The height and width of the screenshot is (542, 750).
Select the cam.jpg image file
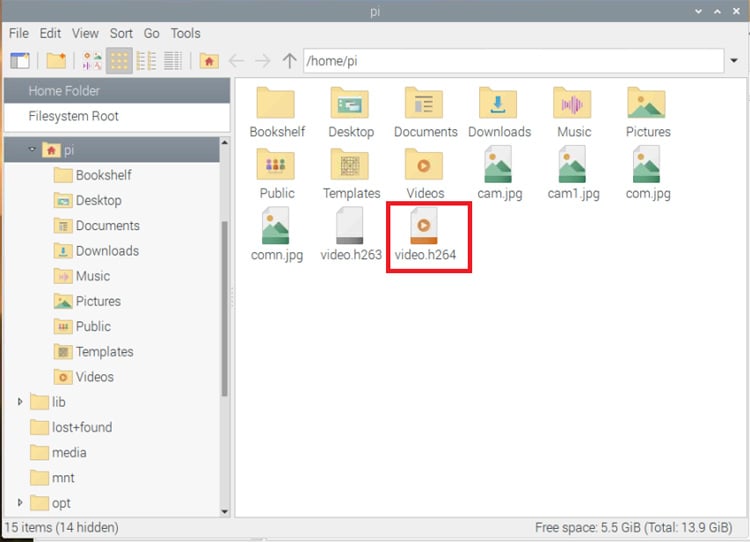click(x=499, y=172)
